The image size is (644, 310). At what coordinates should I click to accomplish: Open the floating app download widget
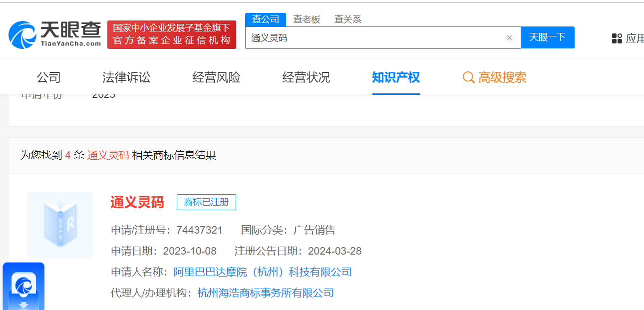click(x=23, y=287)
